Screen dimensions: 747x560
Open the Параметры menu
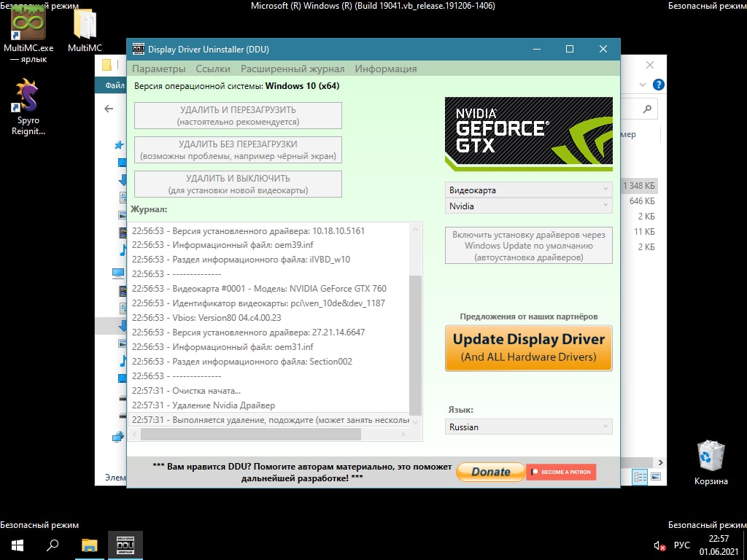(x=158, y=69)
